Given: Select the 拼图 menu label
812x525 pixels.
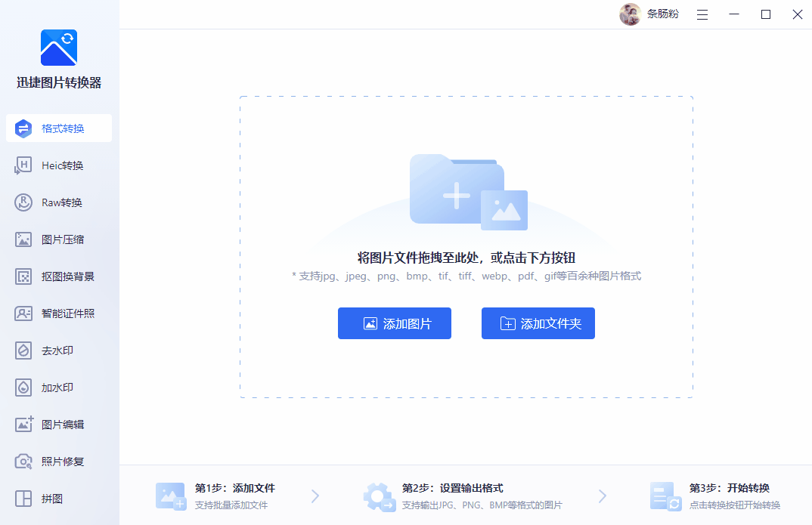Looking at the screenshot, I should [x=52, y=499].
